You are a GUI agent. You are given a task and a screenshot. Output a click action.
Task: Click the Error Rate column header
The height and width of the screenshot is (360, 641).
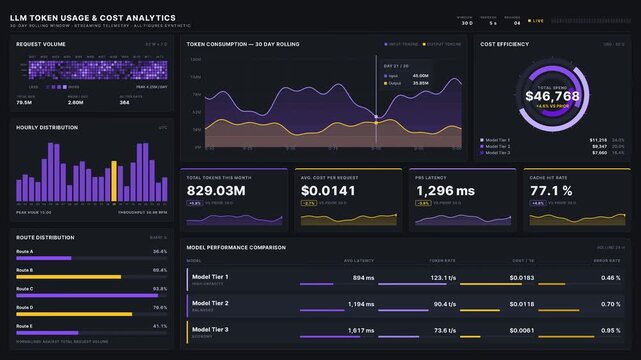pyautogui.click(x=607, y=261)
